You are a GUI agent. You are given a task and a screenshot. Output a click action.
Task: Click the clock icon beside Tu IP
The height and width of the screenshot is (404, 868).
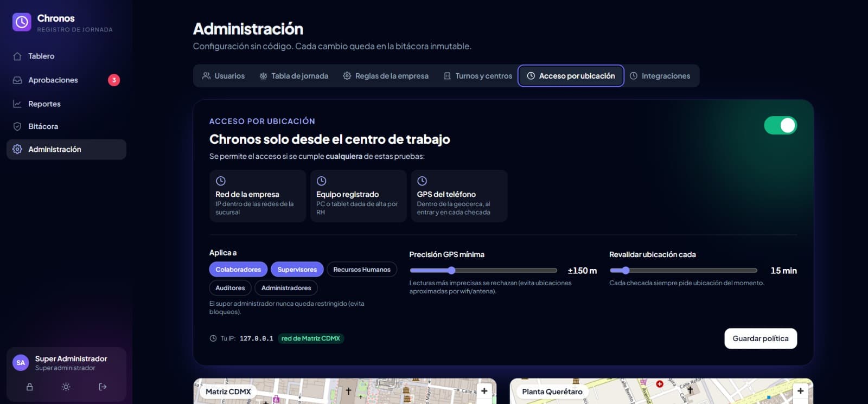click(x=213, y=338)
